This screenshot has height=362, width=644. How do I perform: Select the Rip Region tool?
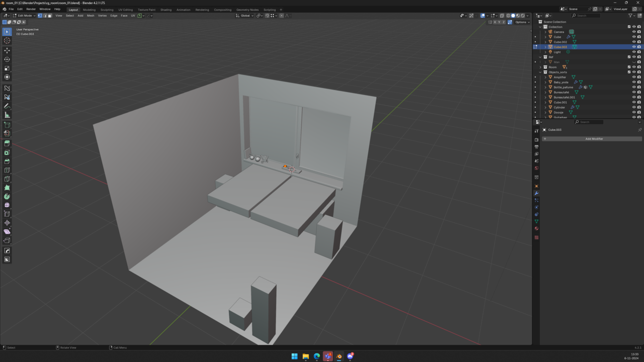point(7,241)
